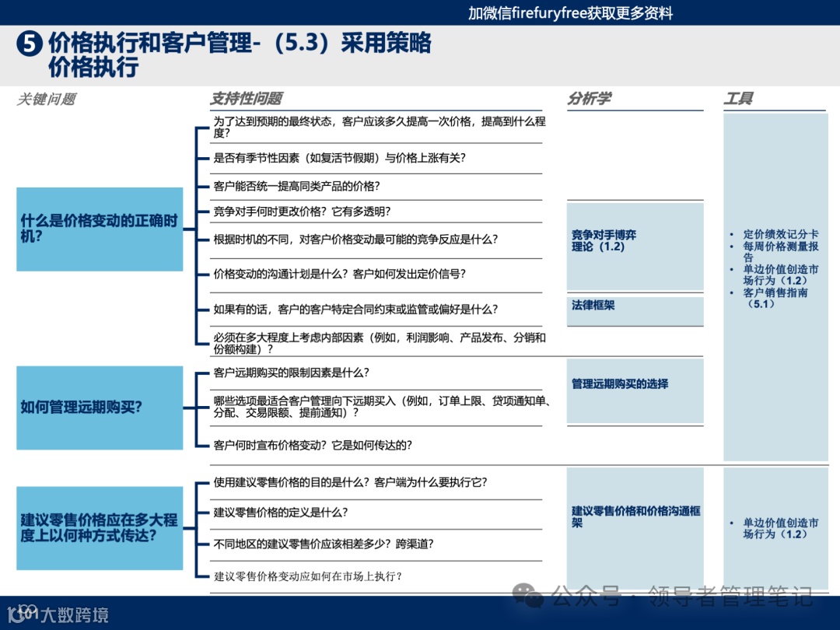
Task: Select the box 什么是价格变动的正确时机?
Action: pos(100,229)
